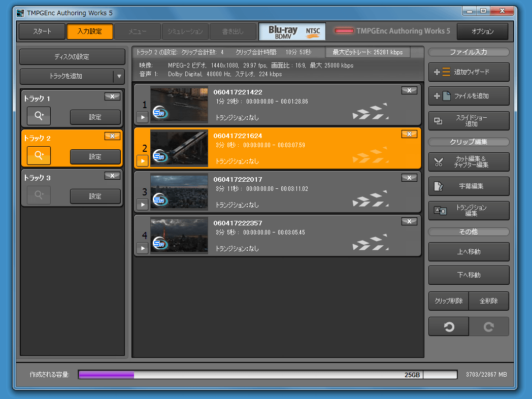Screen dimensions: 532x399
Task: Click the クリップ編集 section header
Action: [x=469, y=142]
